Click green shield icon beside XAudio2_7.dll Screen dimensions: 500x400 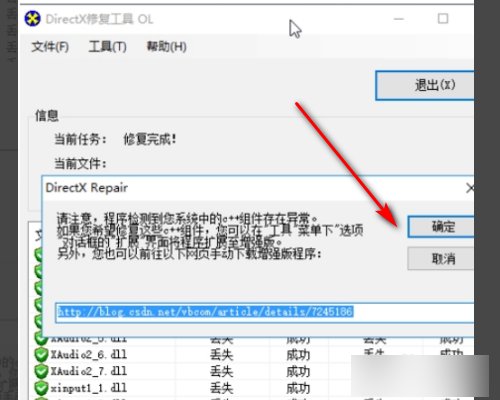click(41, 371)
